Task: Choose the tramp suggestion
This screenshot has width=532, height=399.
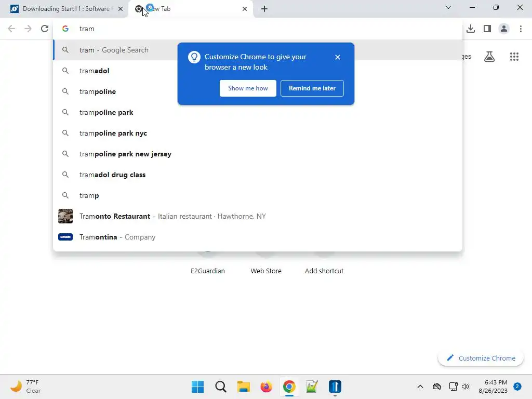Action: pyautogui.click(x=258, y=195)
